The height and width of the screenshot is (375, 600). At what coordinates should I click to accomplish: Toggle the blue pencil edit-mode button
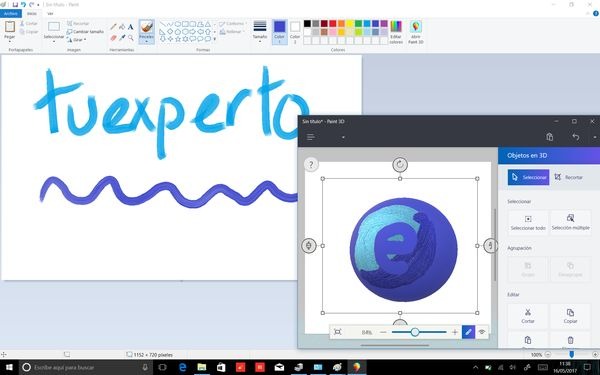[468, 332]
